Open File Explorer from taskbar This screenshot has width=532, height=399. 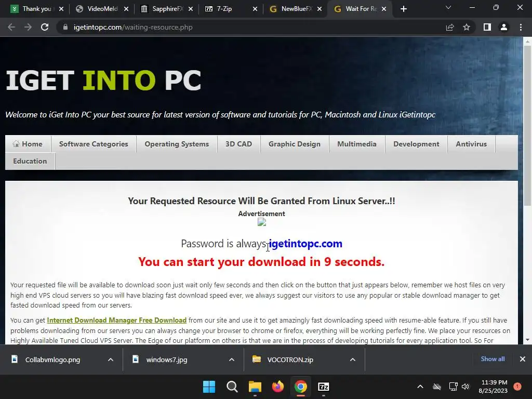pos(255,387)
